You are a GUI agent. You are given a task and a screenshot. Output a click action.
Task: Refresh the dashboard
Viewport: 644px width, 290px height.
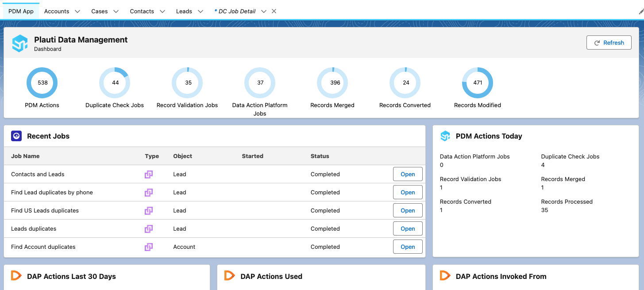609,43
